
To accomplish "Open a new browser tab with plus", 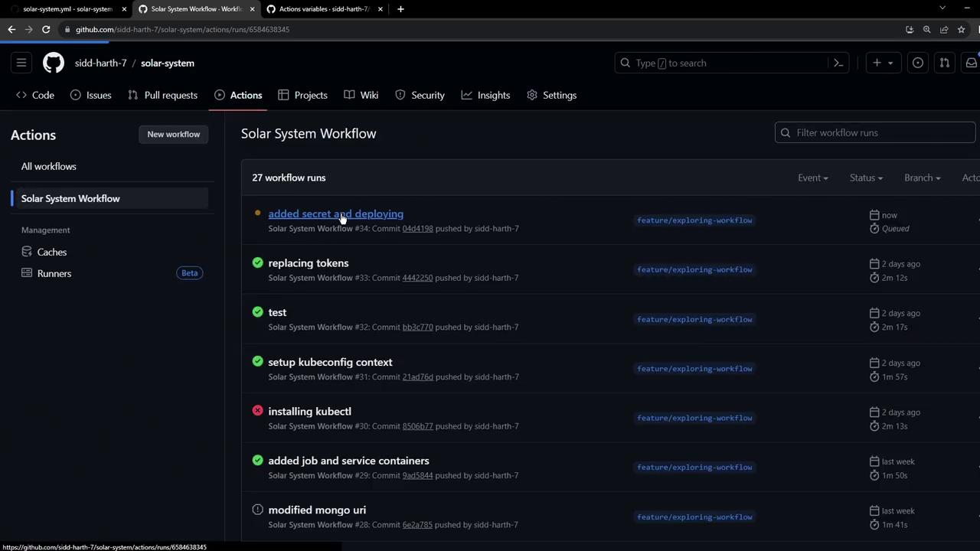I will [400, 9].
